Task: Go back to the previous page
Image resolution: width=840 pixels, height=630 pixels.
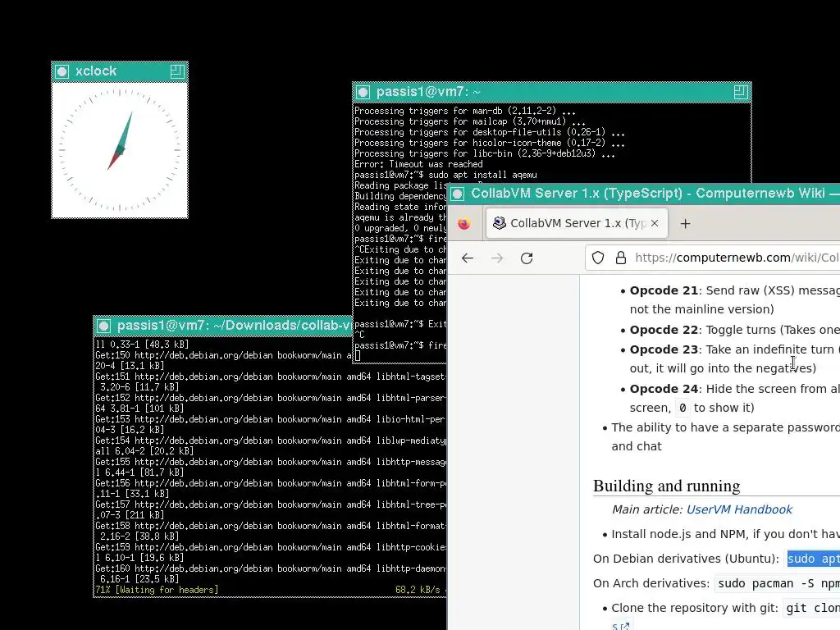Action: [x=468, y=258]
